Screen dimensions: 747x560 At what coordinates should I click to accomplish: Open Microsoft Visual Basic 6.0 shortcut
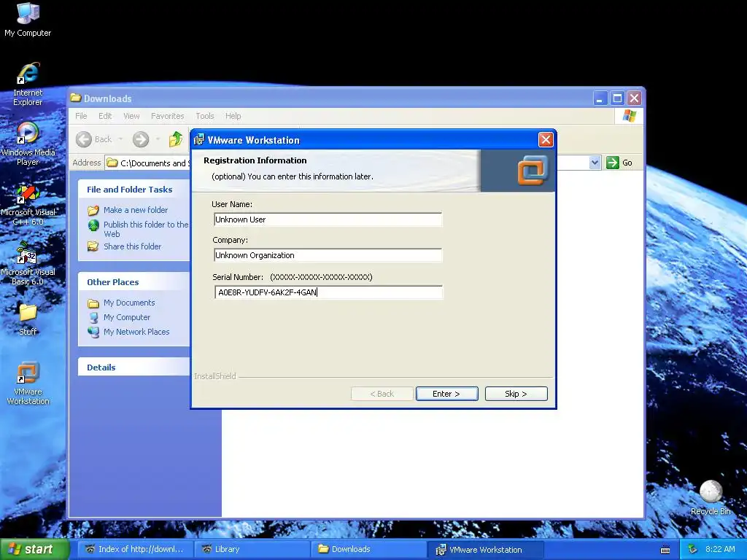click(28, 263)
